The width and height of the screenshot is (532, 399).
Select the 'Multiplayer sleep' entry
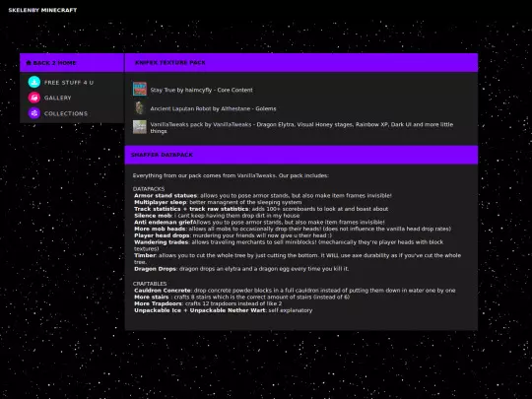point(218,202)
